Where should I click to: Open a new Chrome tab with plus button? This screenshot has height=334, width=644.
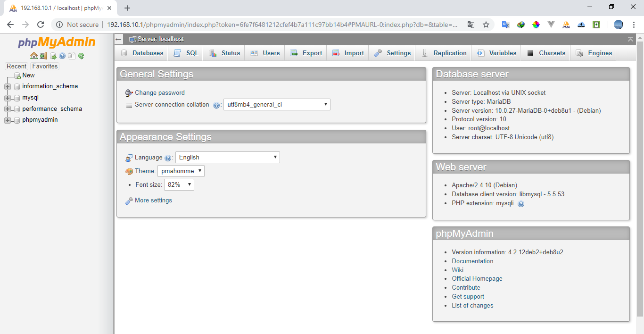[127, 8]
